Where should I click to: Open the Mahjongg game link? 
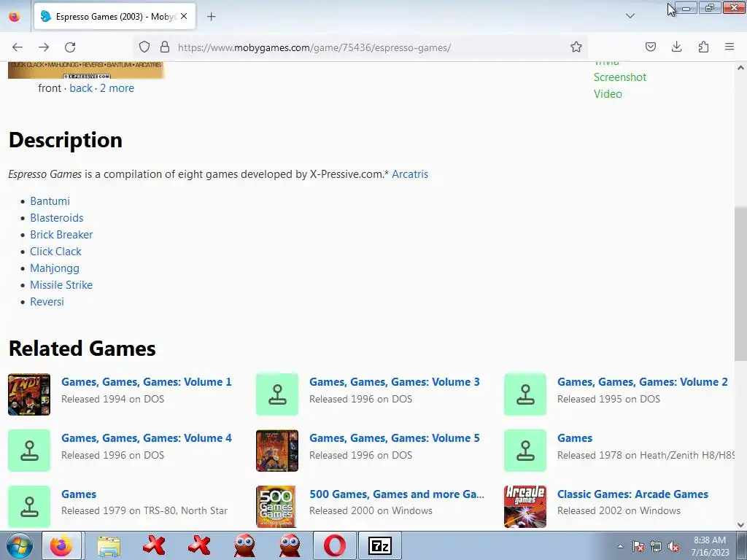click(55, 268)
